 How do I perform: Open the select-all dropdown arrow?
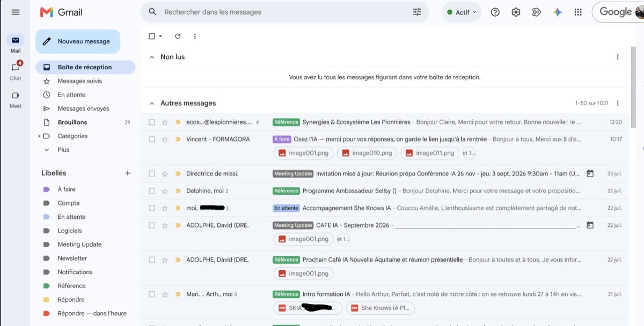click(x=160, y=36)
